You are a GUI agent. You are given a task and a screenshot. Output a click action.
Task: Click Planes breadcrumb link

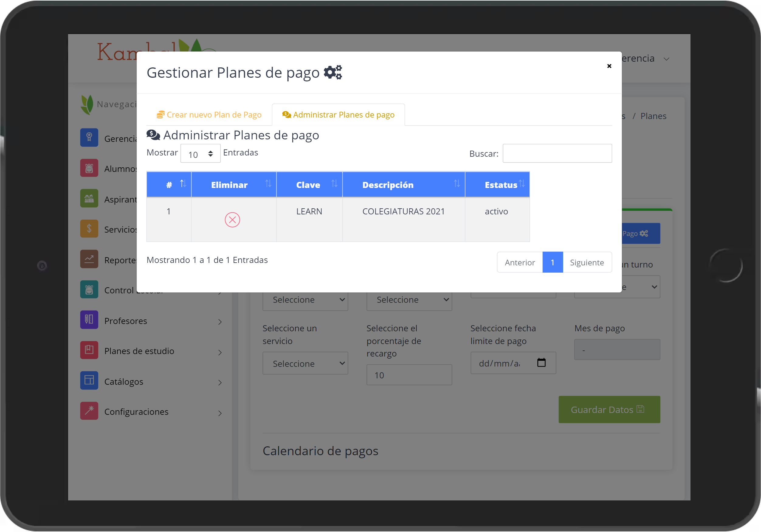click(x=653, y=116)
